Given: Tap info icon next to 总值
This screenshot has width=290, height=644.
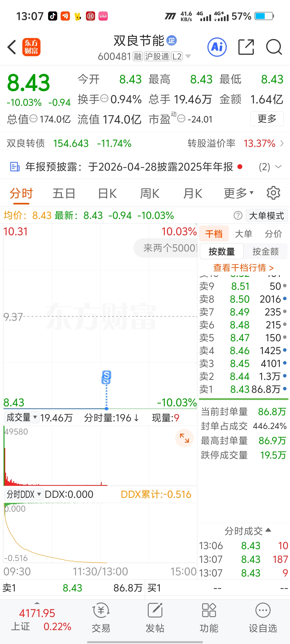Looking at the screenshot, I should (33, 118).
